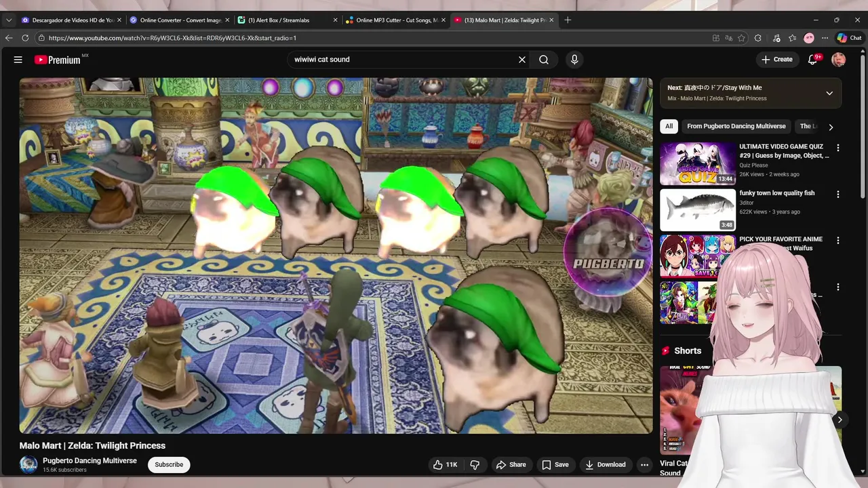The width and height of the screenshot is (868, 488).
Task: Click the Download button
Action: click(x=606, y=465)
